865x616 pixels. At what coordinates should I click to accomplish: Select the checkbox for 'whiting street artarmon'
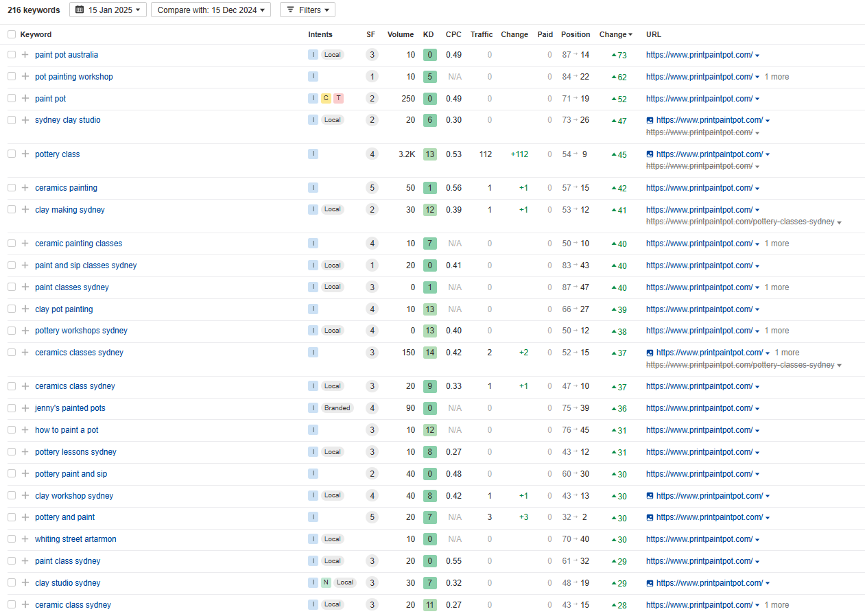(x=12, y=539)
